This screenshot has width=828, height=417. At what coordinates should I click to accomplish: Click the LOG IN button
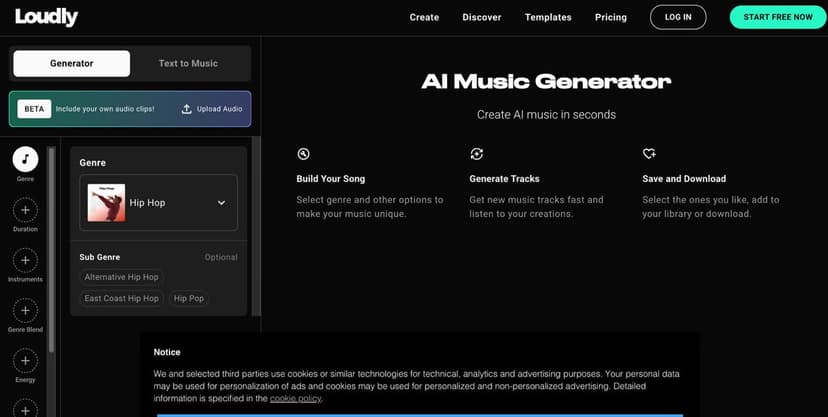678,17
